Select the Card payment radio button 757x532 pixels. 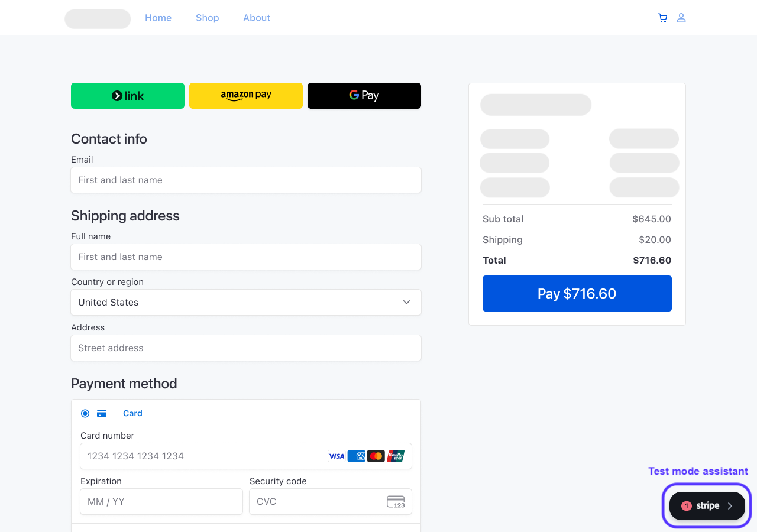[x=85, y=413]
